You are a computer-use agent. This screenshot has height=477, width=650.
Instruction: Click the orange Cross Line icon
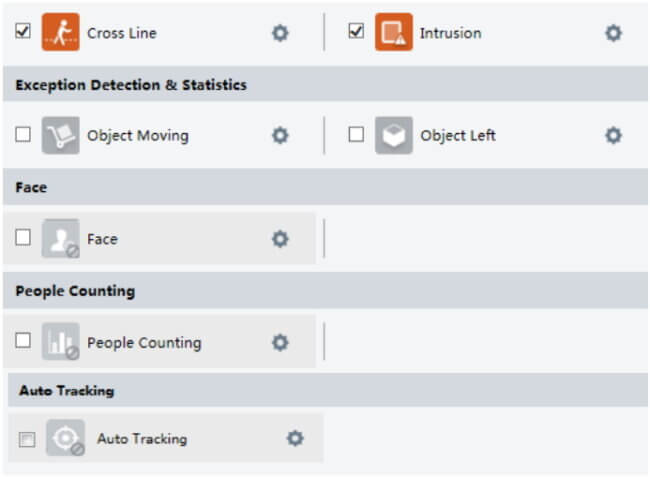[x=61, y=32]
